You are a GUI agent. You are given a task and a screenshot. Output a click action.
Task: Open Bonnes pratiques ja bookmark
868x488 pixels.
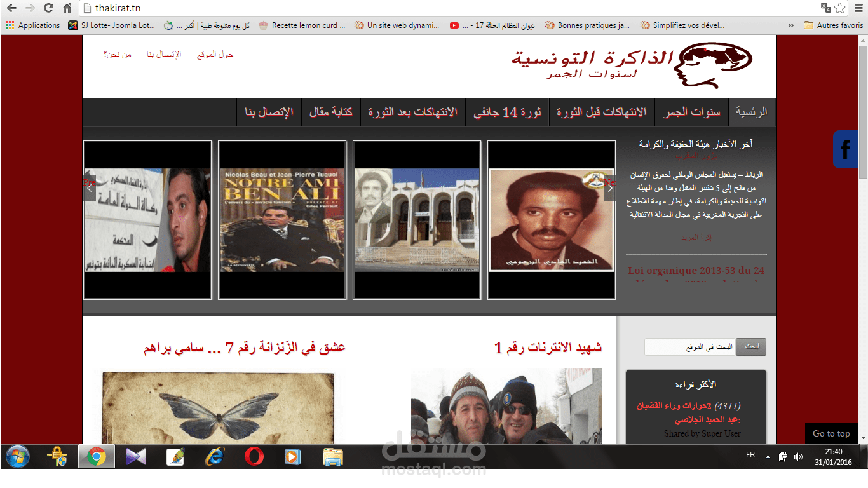pyautogui.click(x=587, y=25)
